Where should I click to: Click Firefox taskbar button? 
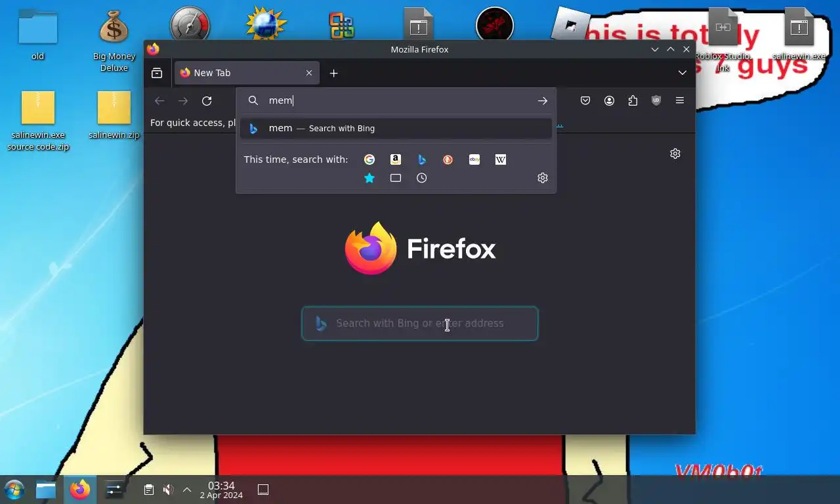point(80,490)
